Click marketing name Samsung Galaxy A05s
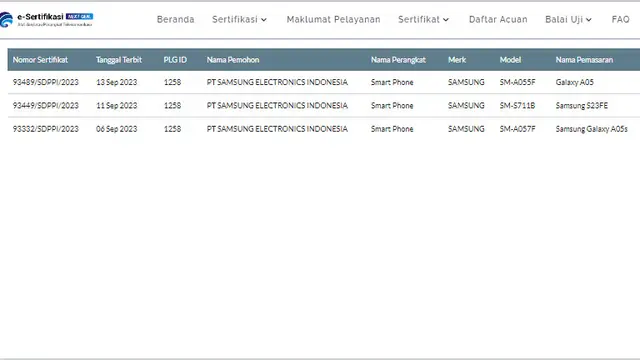 click(591, 129)
